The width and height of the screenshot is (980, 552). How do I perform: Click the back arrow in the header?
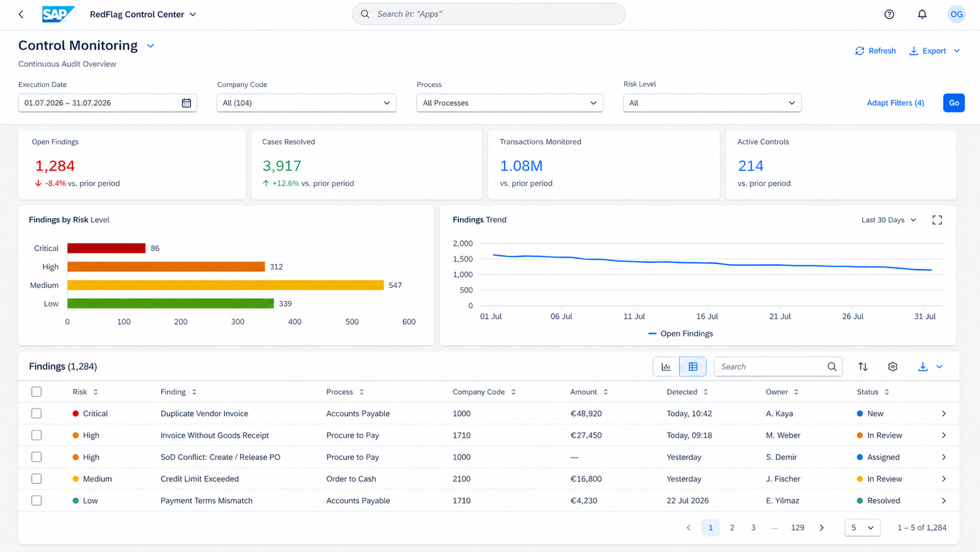click(x=21, y=14)
